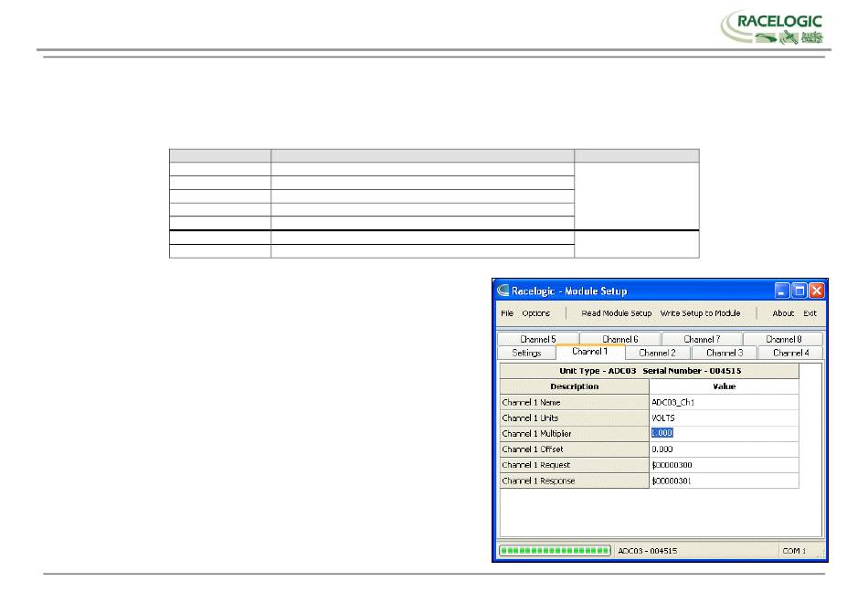Click the ADC03 - 004515 status bar text
868x592 pixels.
(x=647, y=551)
